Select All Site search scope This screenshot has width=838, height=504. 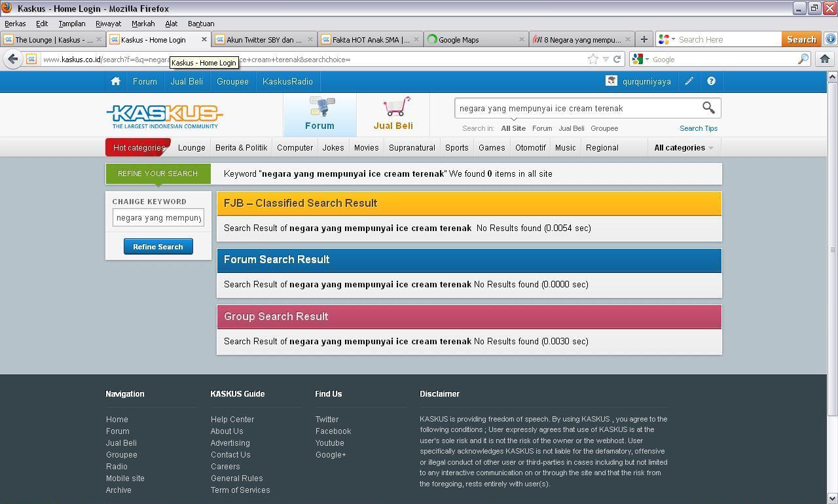coord(513,128)
